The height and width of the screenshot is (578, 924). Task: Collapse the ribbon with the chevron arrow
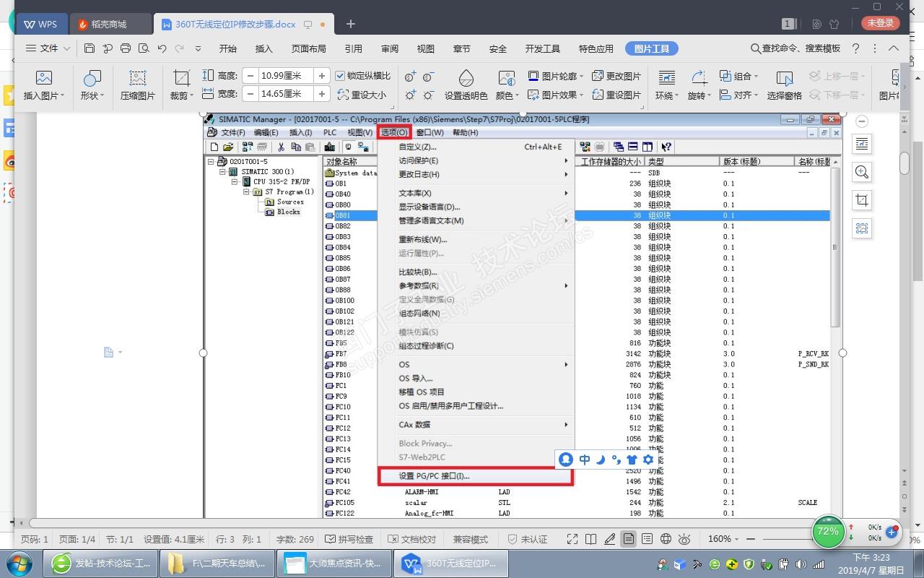pos(894,48)
